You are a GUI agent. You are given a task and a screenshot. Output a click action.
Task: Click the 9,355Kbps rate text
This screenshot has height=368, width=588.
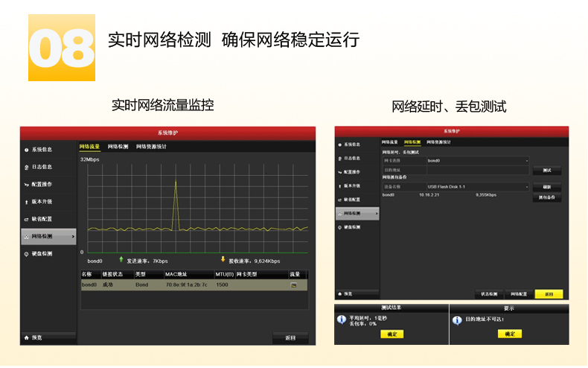point(486,195)
